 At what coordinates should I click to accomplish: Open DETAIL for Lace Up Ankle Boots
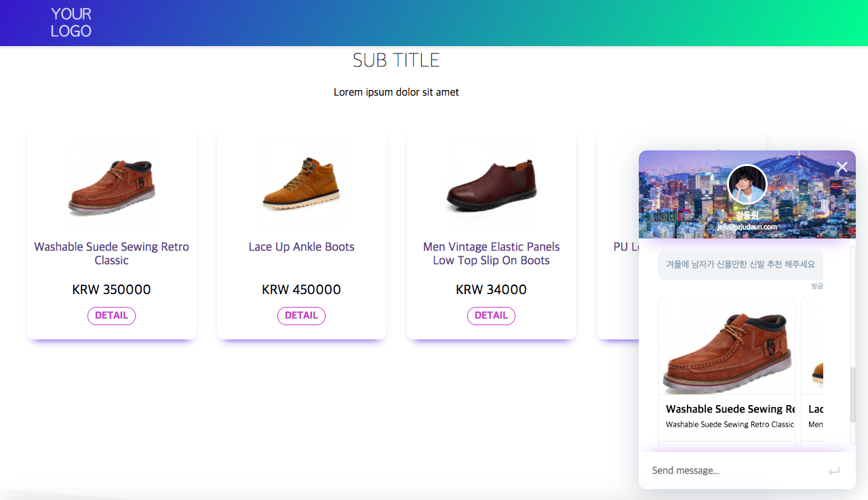pyautogui.click(x=301, y=316)
